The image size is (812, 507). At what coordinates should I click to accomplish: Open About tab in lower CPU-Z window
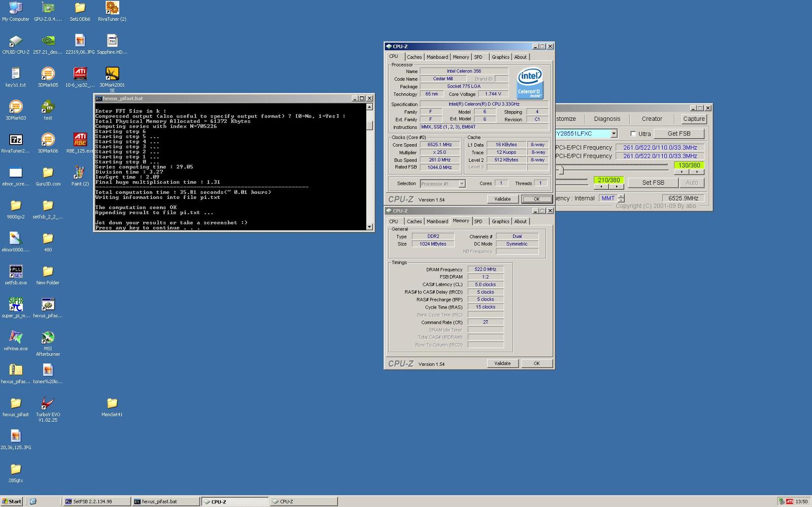(x=521, y=222)
